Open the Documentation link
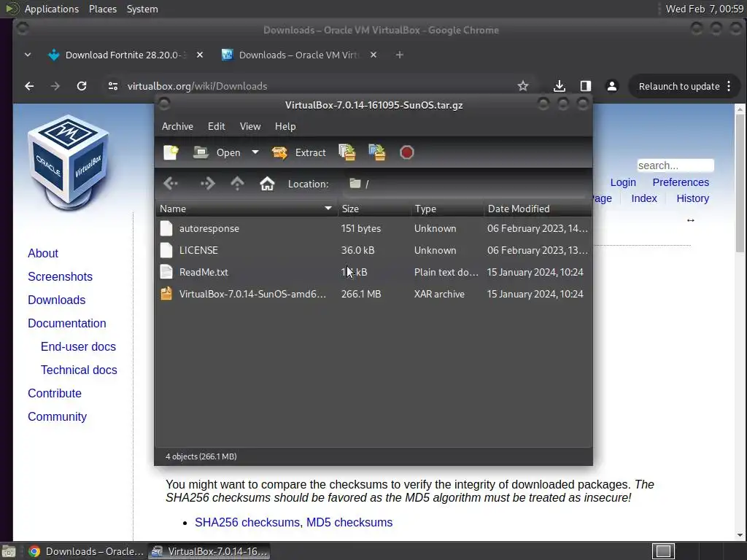Viewport: 747px width, 560px height. click(66, 323)
